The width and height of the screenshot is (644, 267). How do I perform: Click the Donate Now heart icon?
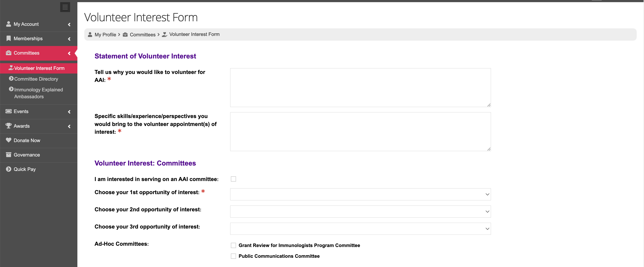[9, 140]
